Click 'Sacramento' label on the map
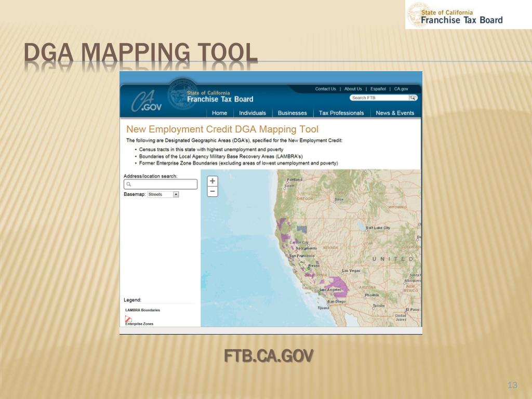Screen dimensions: 532x399 (307, 248)
